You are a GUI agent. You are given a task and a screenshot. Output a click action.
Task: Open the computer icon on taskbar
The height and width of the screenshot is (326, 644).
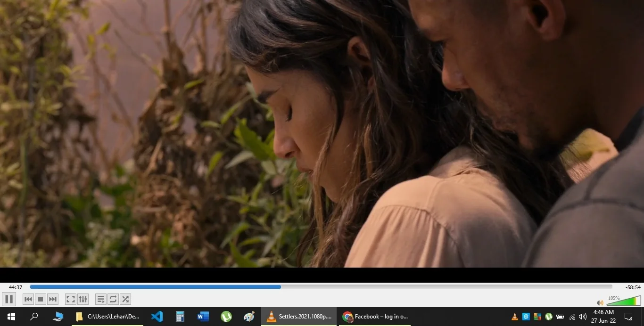tap(58, 317)
